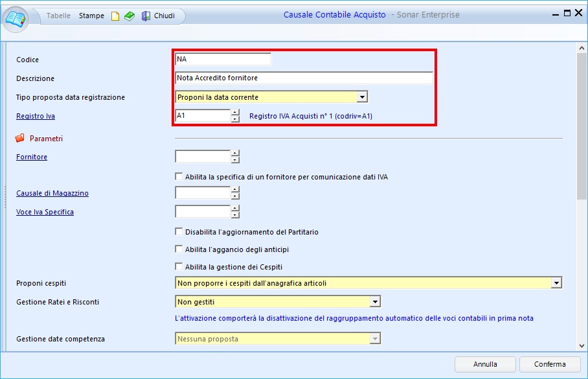This screenshot has height=379, width=588.
Task: Click Causale di Magazzino spinner up arrow
Action: (x=235, y=190)
